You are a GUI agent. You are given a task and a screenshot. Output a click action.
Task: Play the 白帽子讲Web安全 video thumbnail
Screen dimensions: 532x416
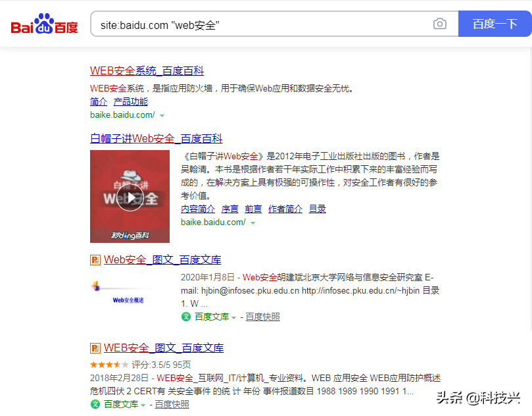[x=130, y=197]
